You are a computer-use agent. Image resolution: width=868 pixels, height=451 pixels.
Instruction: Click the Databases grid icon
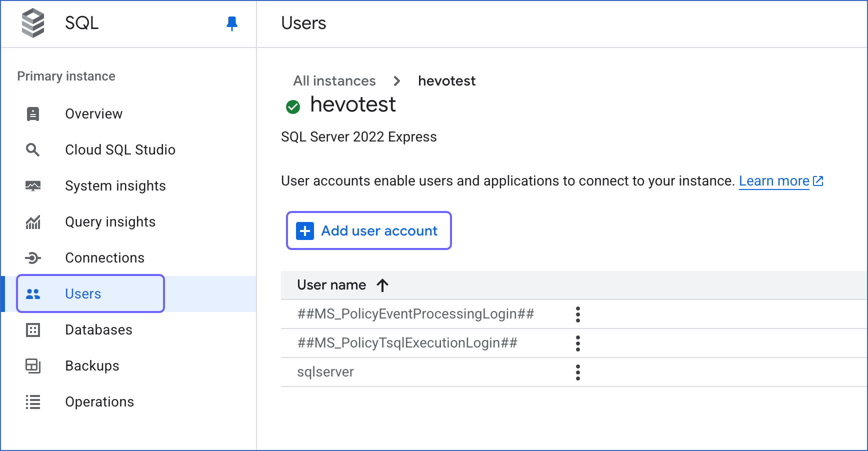tap(33, 330)
